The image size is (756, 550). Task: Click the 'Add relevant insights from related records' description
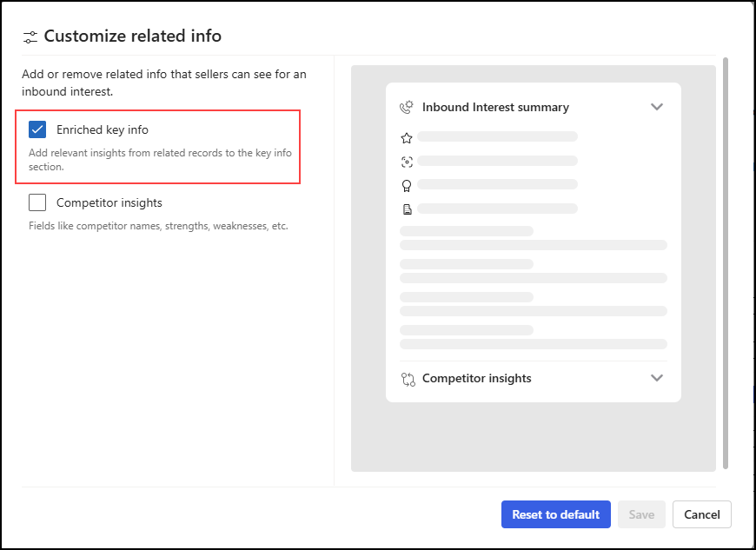click(160, 160)
